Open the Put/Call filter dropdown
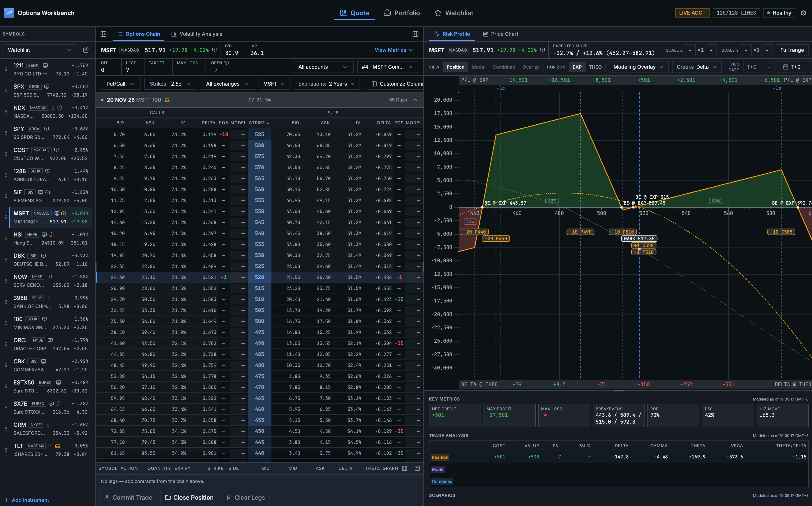This screenshot has height=506, width=812. (x=120, y=84)
